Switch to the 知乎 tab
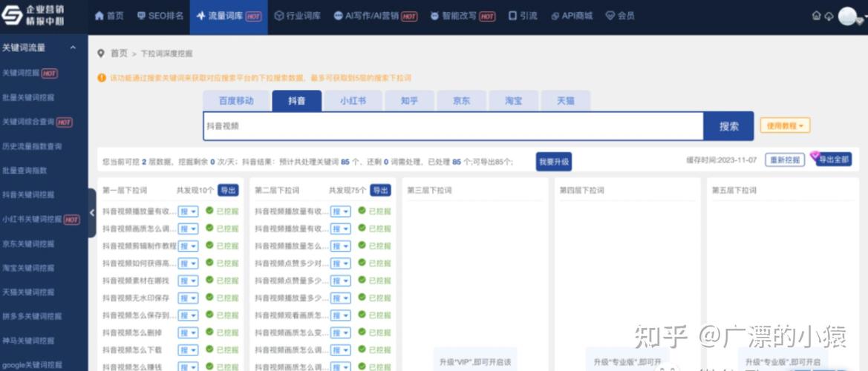Image resolution: width=868 pixels, height=371 pixels. click(409, 101)
